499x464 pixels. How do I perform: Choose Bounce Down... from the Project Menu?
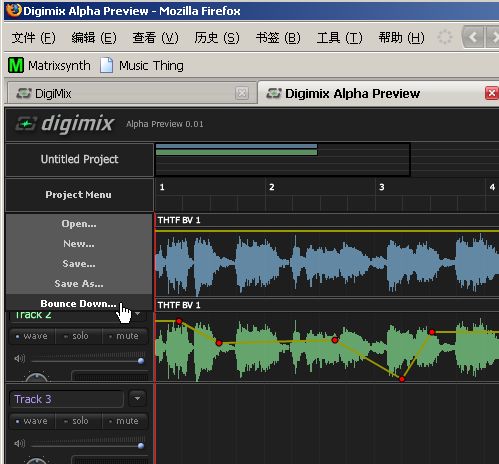coord(79,304)
